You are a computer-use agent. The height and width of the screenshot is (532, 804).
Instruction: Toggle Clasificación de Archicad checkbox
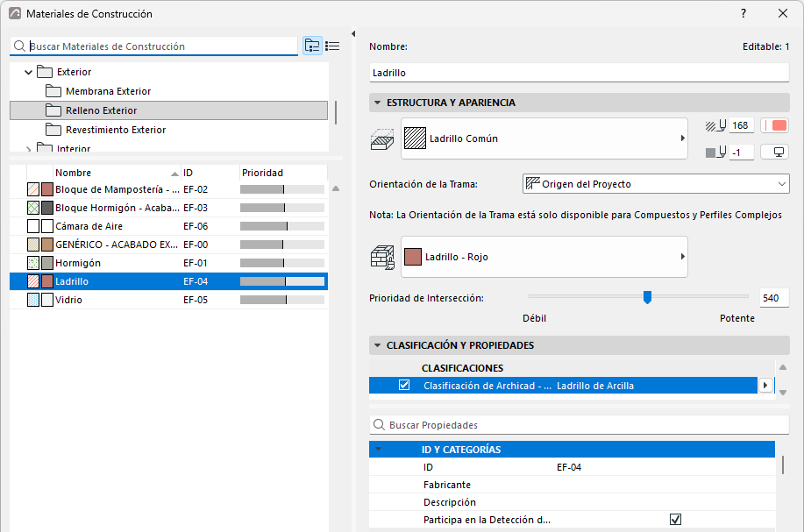[404, 385]
